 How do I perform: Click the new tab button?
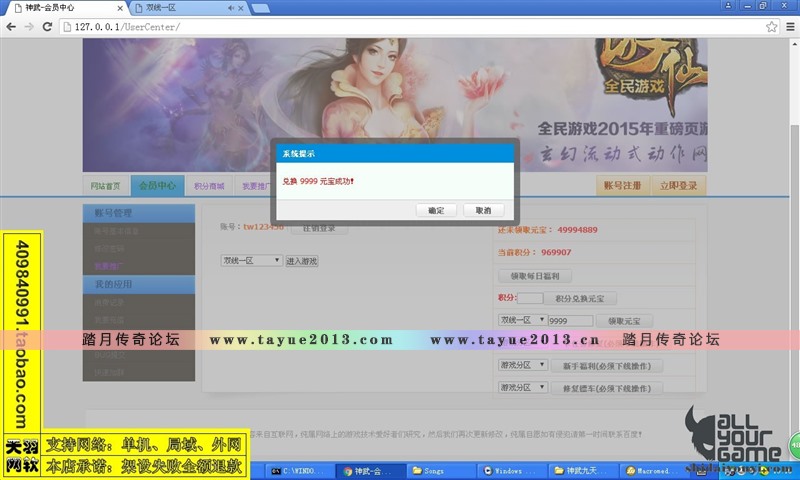pyautogui.click(x=260, y=8)
